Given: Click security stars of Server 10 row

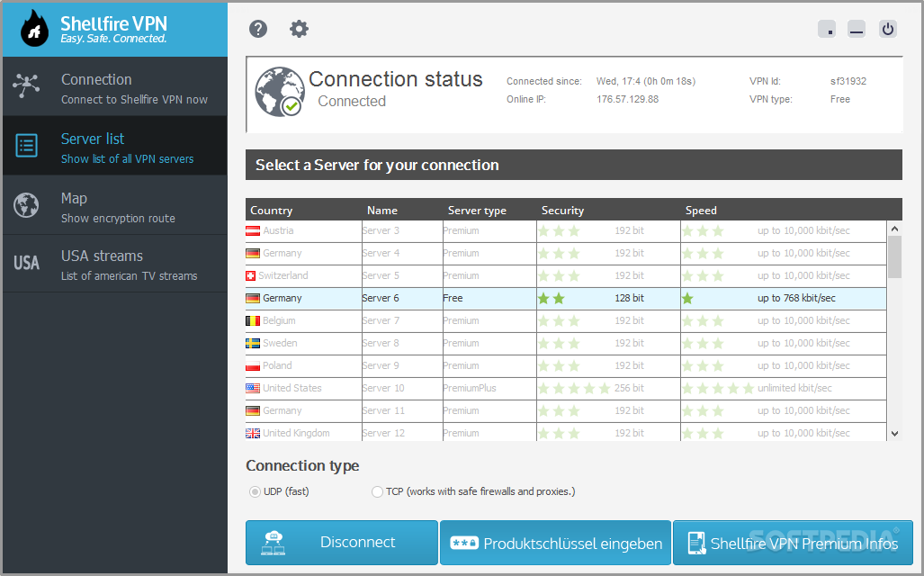Looking at the screenshot, I should click(x=574, y=389).
